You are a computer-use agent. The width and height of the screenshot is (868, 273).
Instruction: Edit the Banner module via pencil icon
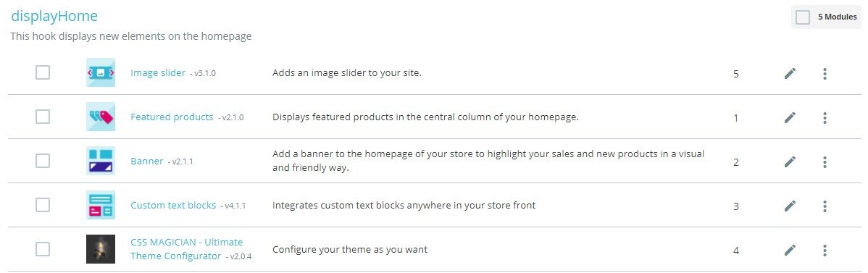(790, 161)
